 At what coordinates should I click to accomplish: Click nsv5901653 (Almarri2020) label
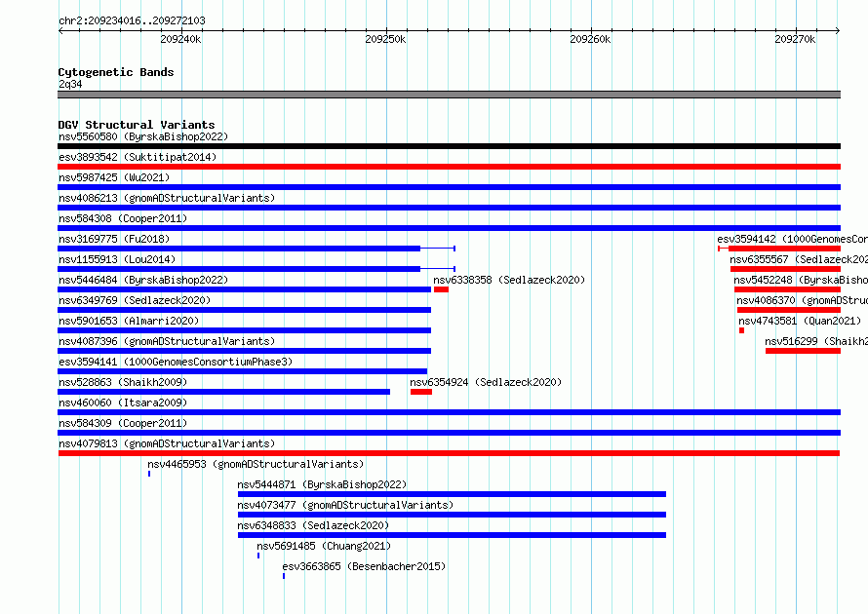[x=129, y=321]
